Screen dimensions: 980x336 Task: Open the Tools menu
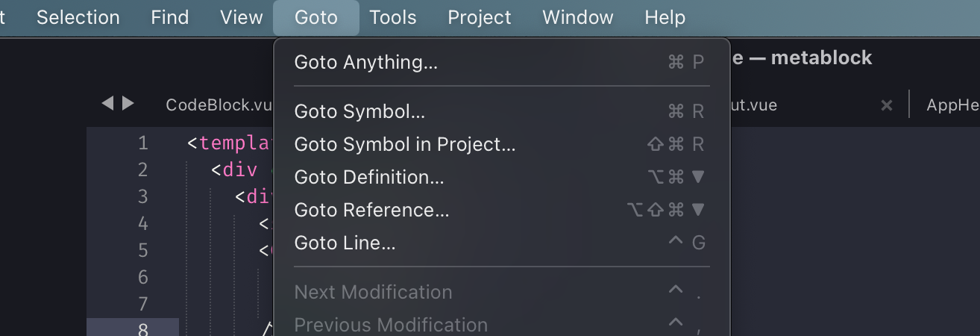click(393, 17)
